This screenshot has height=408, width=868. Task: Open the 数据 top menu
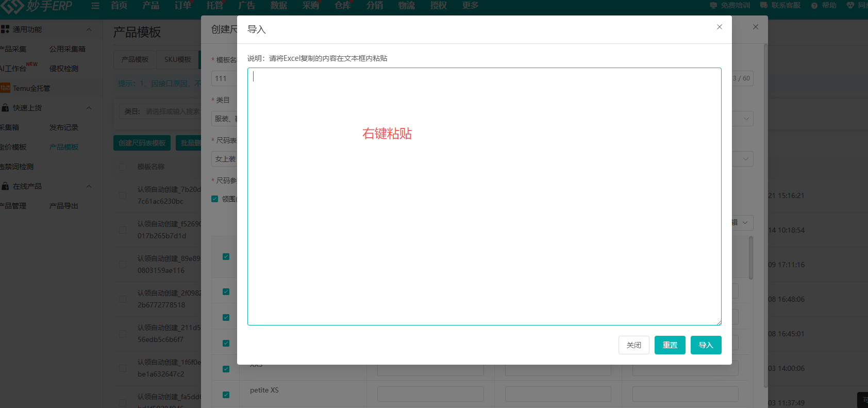point(279,6)
